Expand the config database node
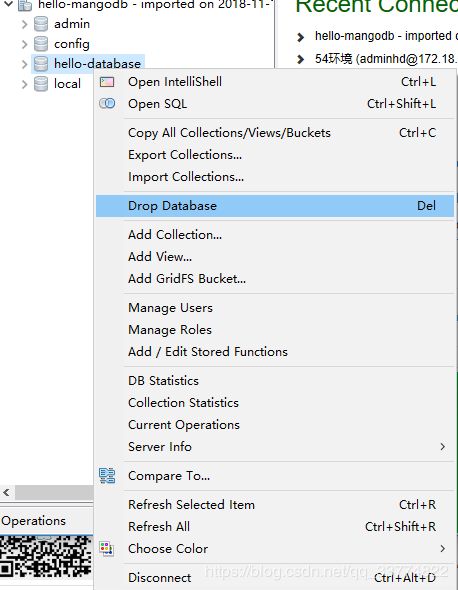 [x=24, y=44]
